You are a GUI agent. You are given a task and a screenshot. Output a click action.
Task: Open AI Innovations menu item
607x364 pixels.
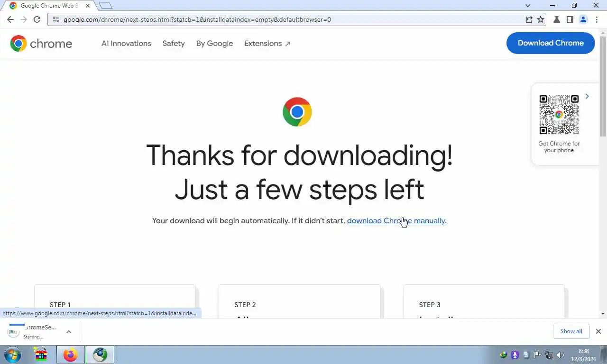[126, 43]
